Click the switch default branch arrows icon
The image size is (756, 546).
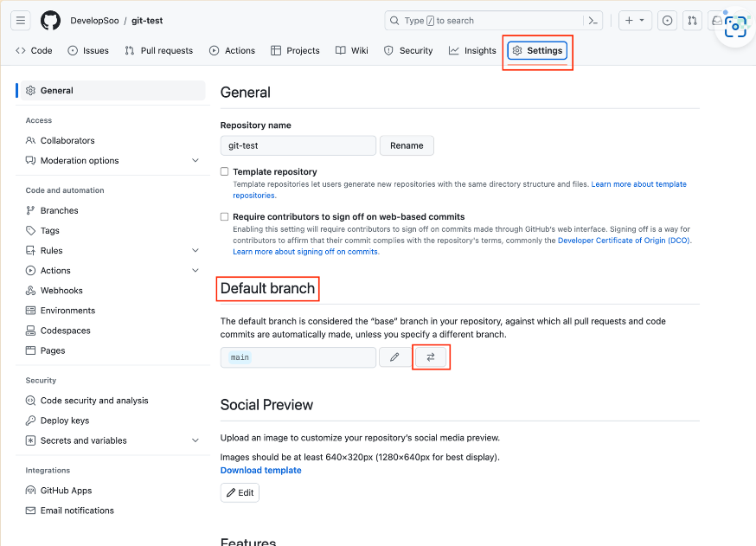431,357
